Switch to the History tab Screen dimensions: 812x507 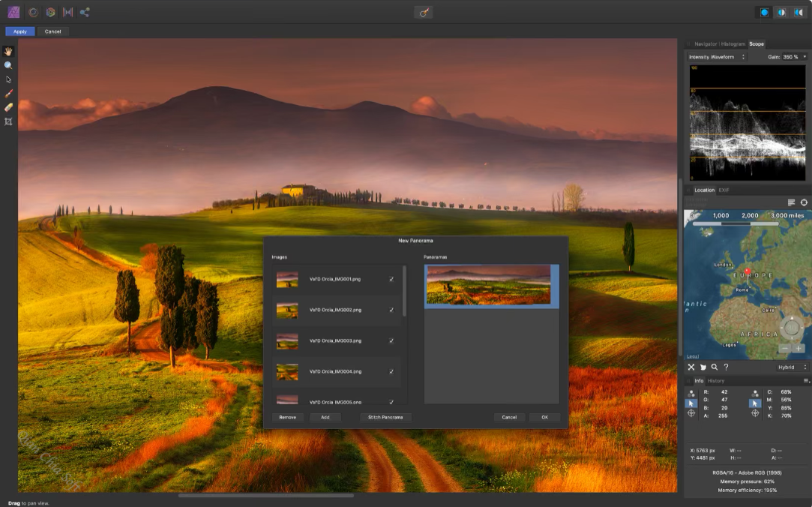click(716, 381)
